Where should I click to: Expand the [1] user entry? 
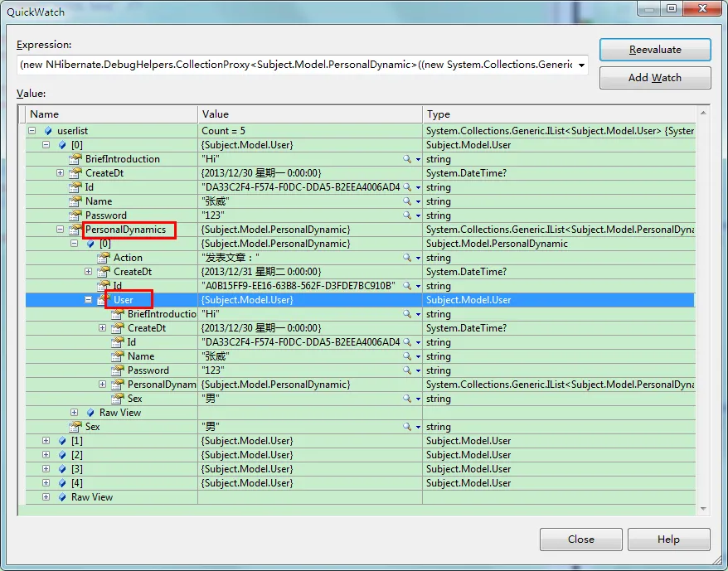[x=46, y=441]
